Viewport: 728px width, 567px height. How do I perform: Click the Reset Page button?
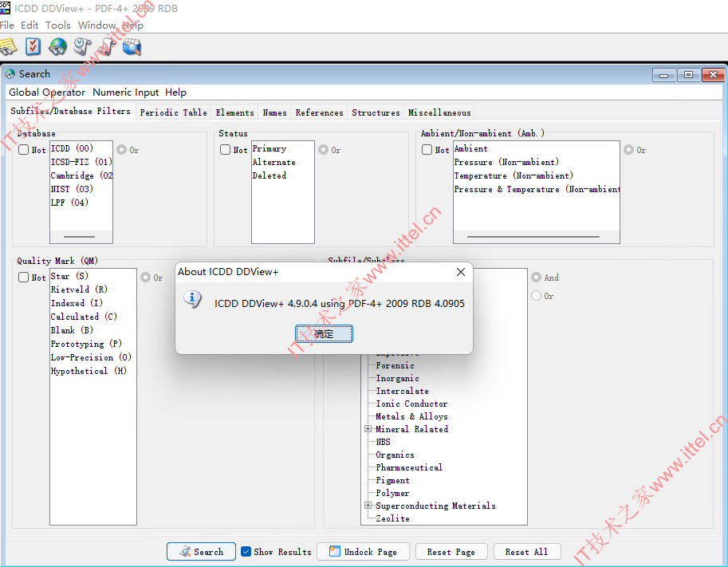[451, 552]
